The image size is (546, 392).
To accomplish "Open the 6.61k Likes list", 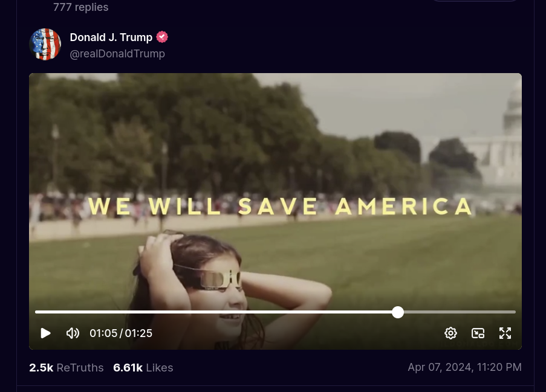I will [143, 368].
